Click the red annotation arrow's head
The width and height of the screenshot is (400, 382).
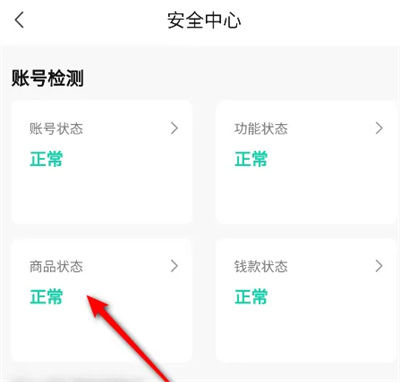click(97, 306)
